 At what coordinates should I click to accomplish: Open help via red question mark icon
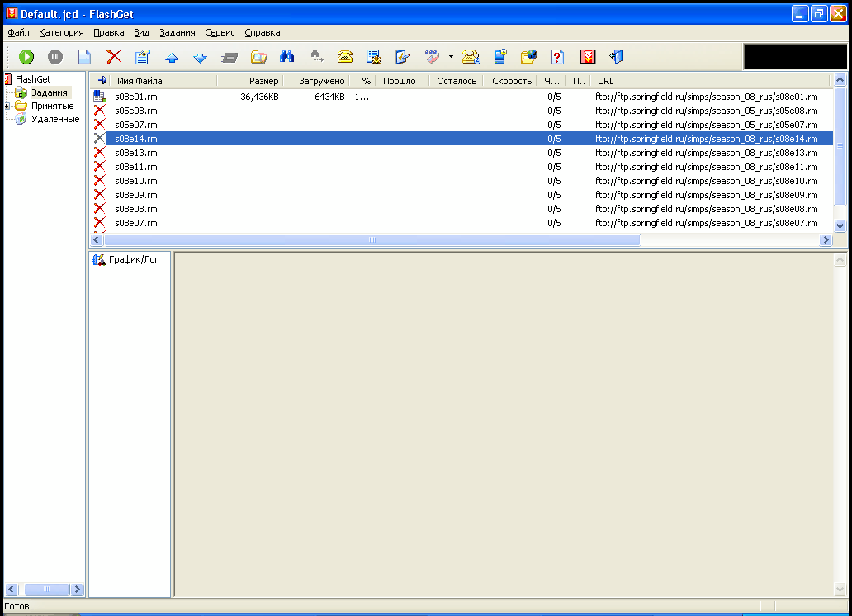pos(557,56)
